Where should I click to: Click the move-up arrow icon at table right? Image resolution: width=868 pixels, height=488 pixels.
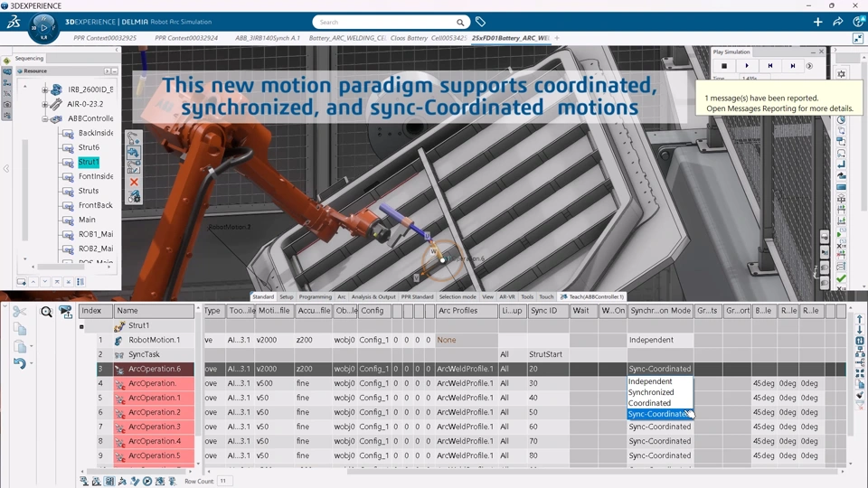click(860, 319)
